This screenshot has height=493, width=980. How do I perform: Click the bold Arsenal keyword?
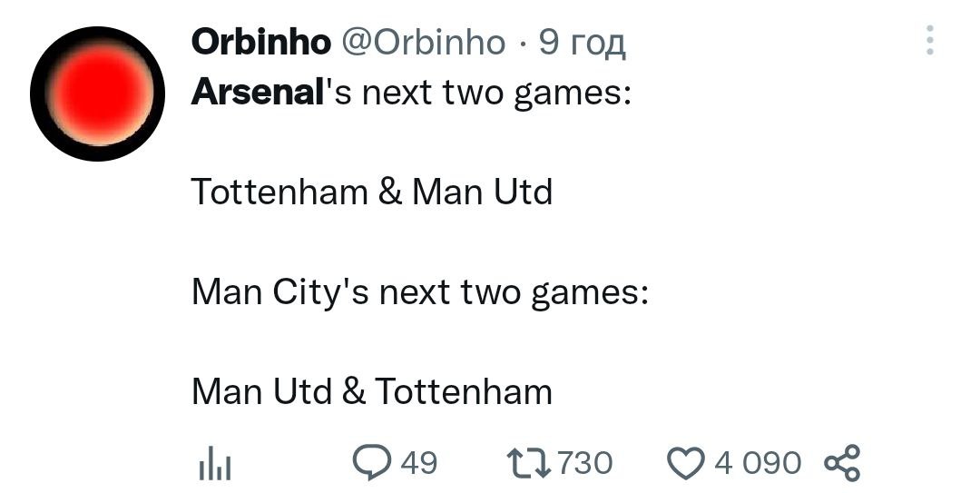click(x=258, y=94)
